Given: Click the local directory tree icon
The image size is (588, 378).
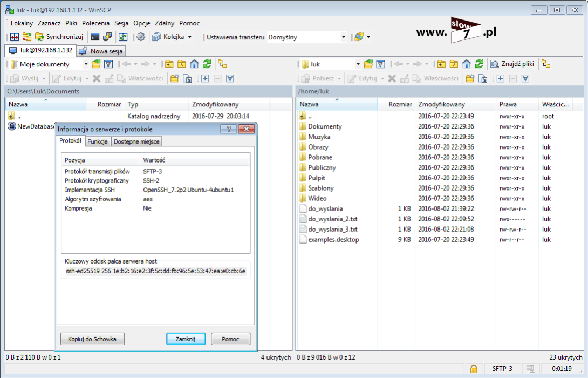Looking at the screenshot, I should tap(222, 64).
